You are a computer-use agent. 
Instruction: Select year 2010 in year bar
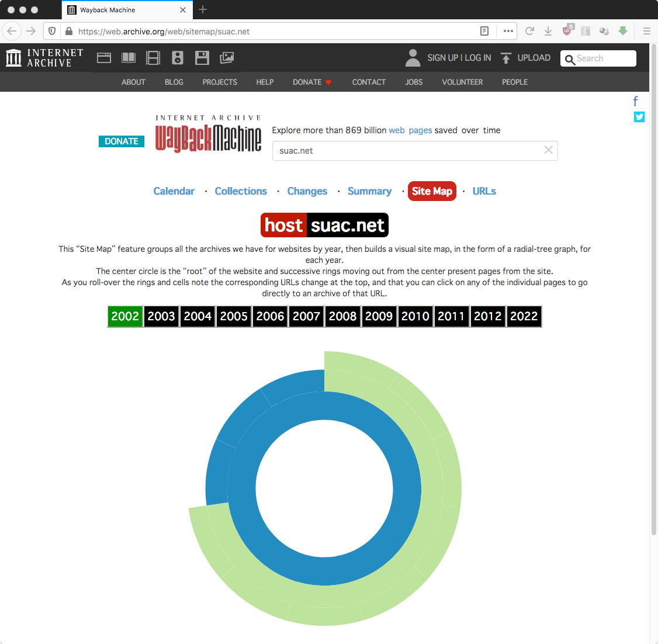click(415, 316)
